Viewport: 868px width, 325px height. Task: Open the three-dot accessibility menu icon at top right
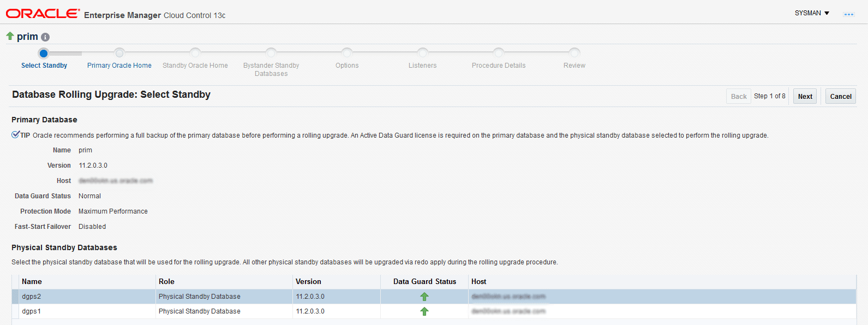pos(849,14)
